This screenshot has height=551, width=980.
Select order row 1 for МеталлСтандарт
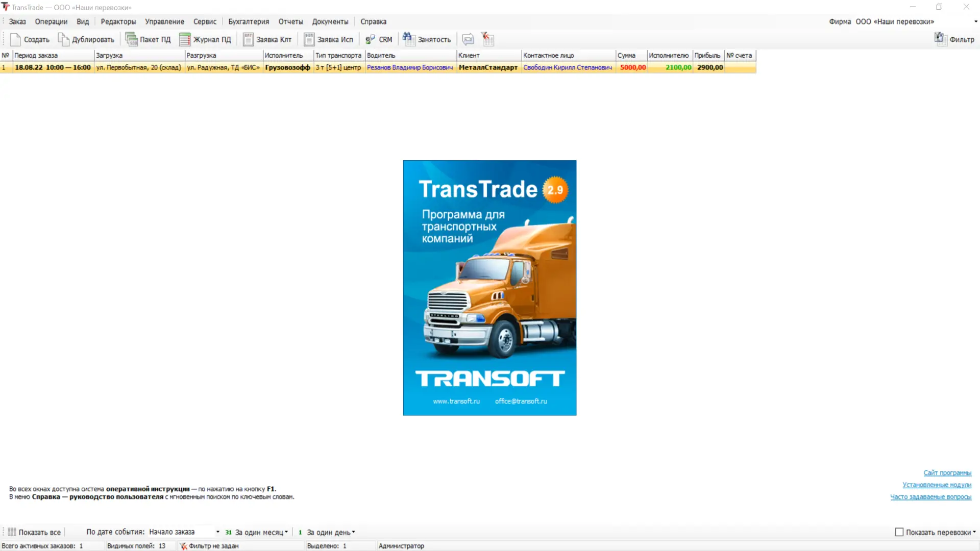[x=487, y=67]
